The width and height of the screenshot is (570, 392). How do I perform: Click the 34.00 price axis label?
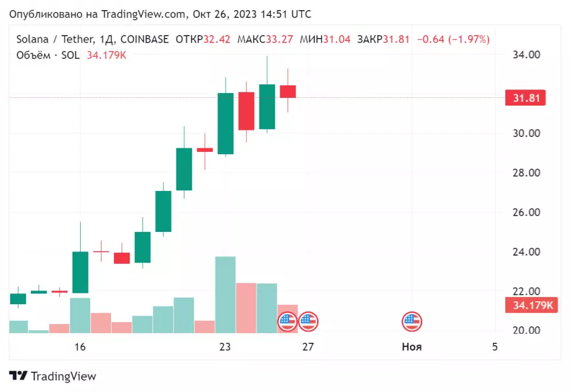coord(527,55)
